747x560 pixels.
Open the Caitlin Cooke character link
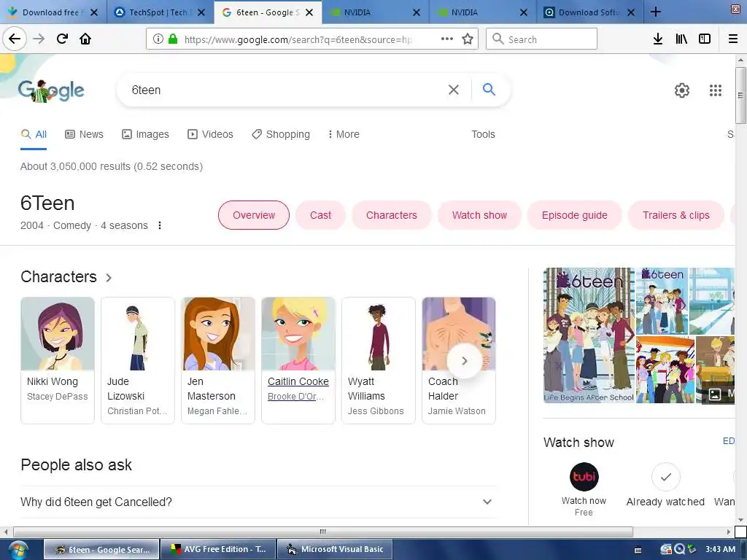(298, 381)
